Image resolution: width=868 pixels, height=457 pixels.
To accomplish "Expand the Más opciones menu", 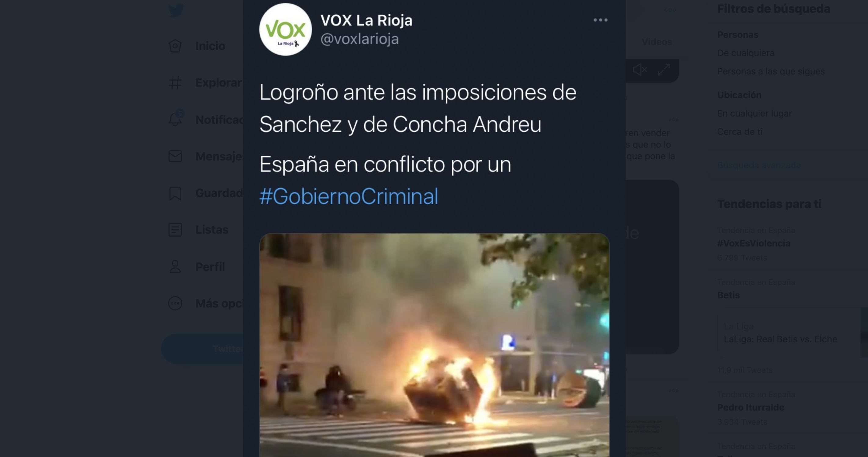I will (175, 303).
